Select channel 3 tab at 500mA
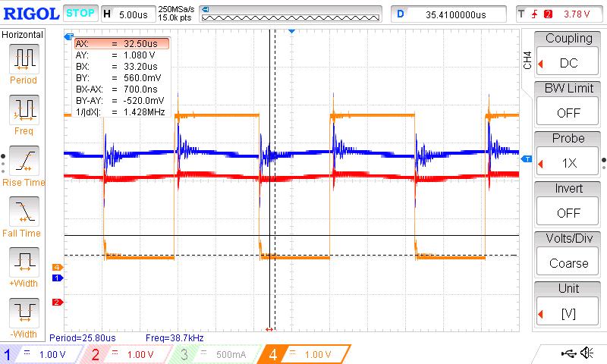This screenshot has width=607, height=364. coord(216,354)
